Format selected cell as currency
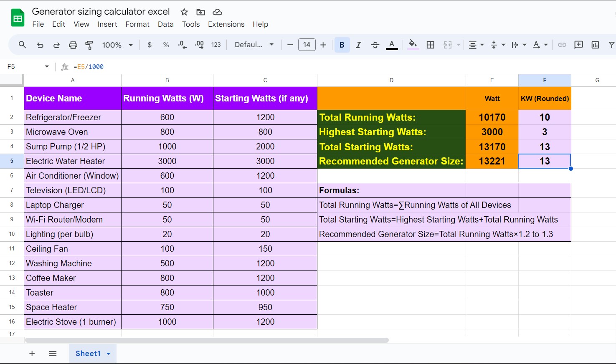The image size is (616, 364). pos(149,45)
